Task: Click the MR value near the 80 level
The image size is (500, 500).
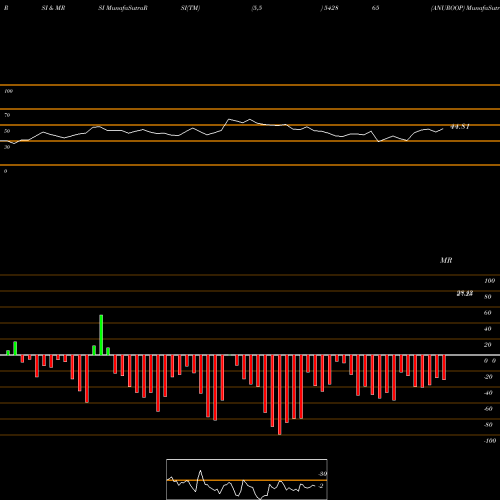Action: click(465, 293)
